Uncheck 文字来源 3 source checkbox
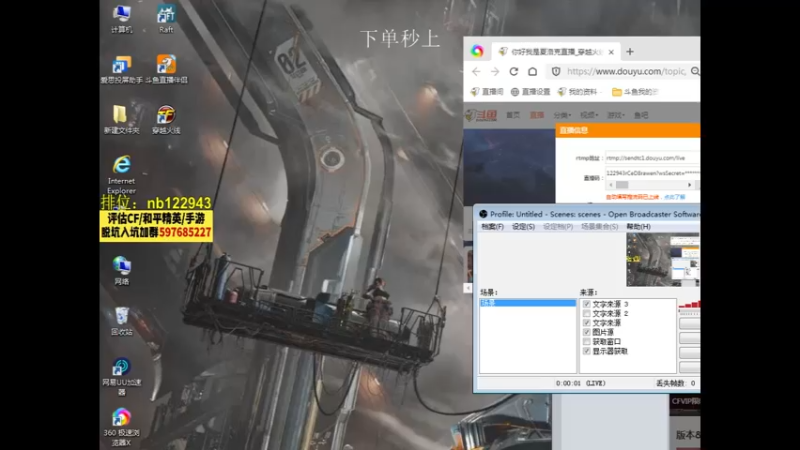 click(x=587, y=304)
